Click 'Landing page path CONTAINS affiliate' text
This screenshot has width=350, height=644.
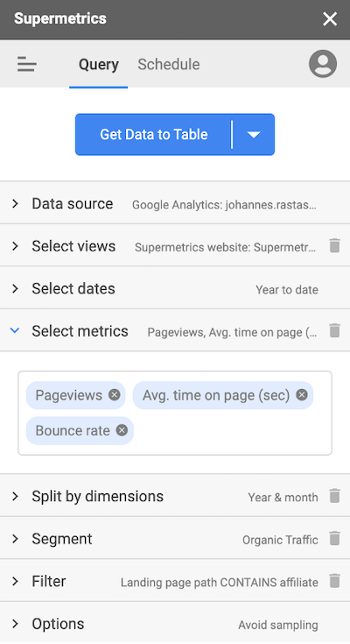[x=219, y=583]
